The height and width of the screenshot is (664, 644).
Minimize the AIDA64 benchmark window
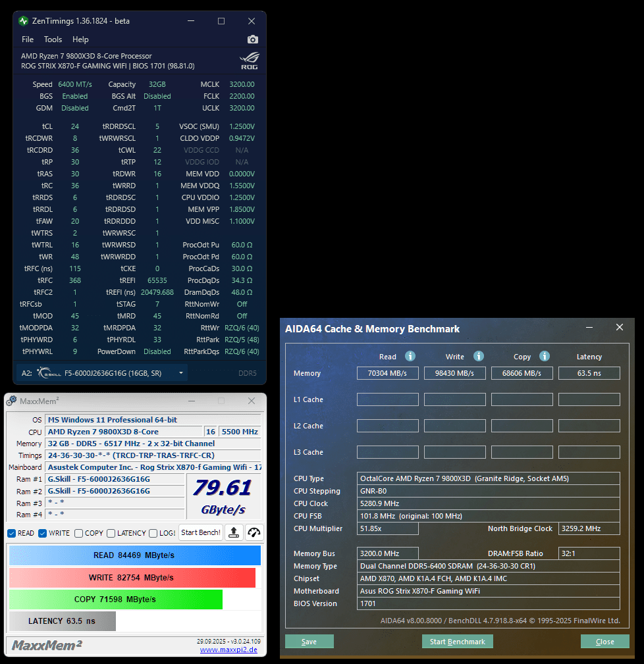(x=589, y=327)
